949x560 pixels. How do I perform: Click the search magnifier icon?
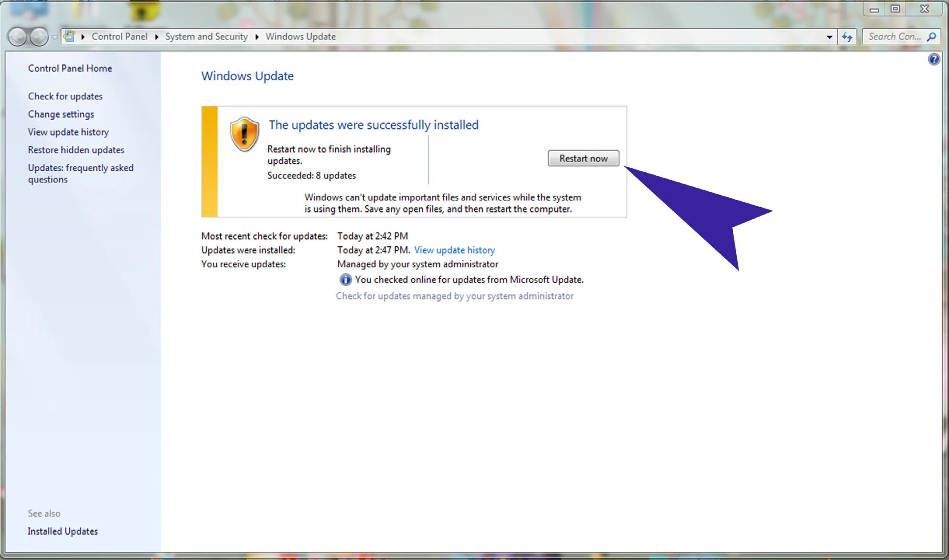tap(932, 37)
